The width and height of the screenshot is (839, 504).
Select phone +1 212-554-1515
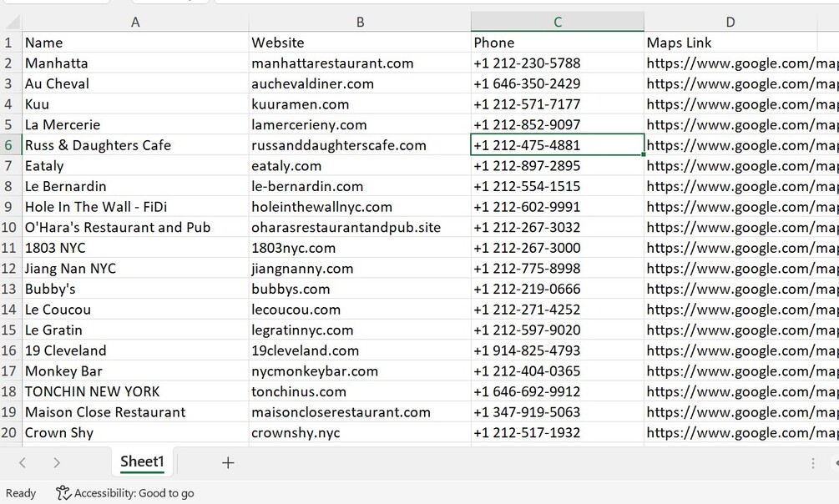(558, 186)
